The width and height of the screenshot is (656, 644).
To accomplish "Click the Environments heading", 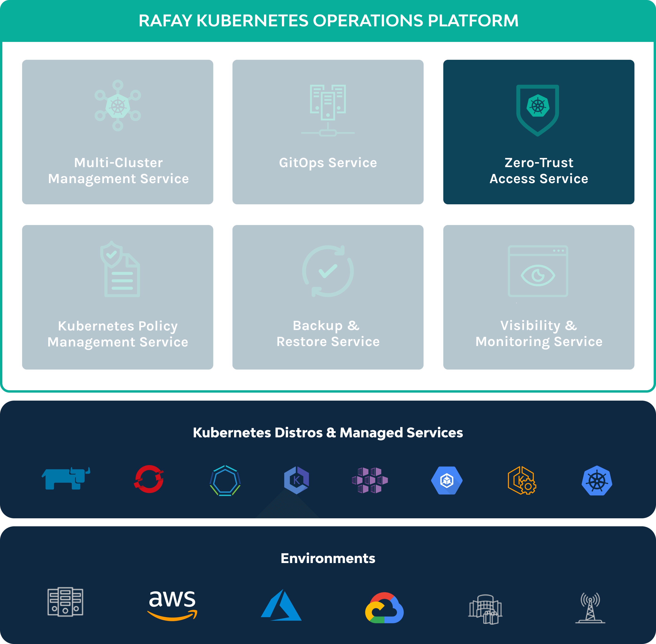I will coord(328,558).
